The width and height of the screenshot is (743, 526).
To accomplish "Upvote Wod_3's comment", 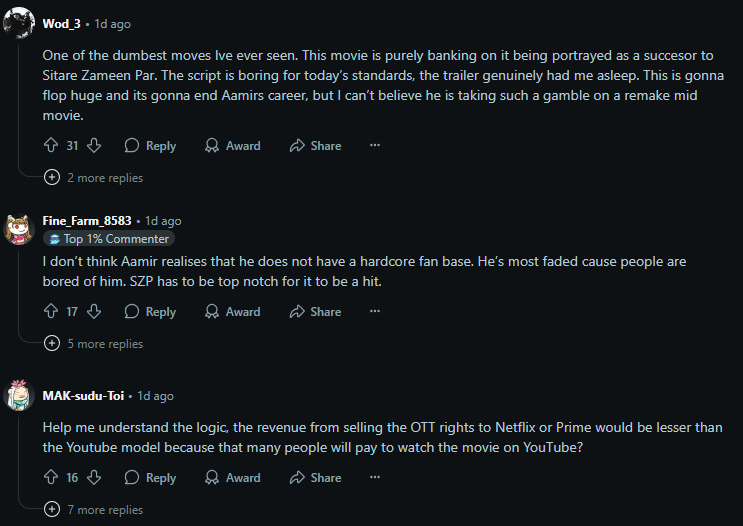I will click(51, 146).
